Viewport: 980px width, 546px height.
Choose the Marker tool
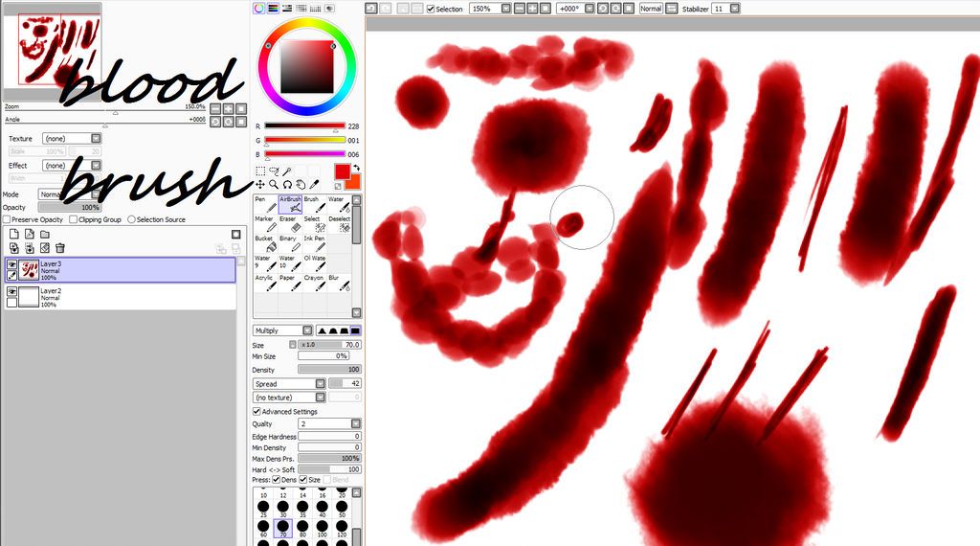tap(265, 224)
